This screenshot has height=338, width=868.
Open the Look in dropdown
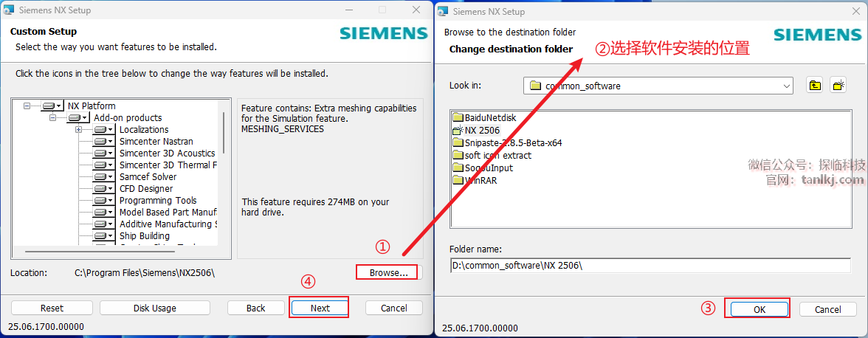(x=785, y=86)
